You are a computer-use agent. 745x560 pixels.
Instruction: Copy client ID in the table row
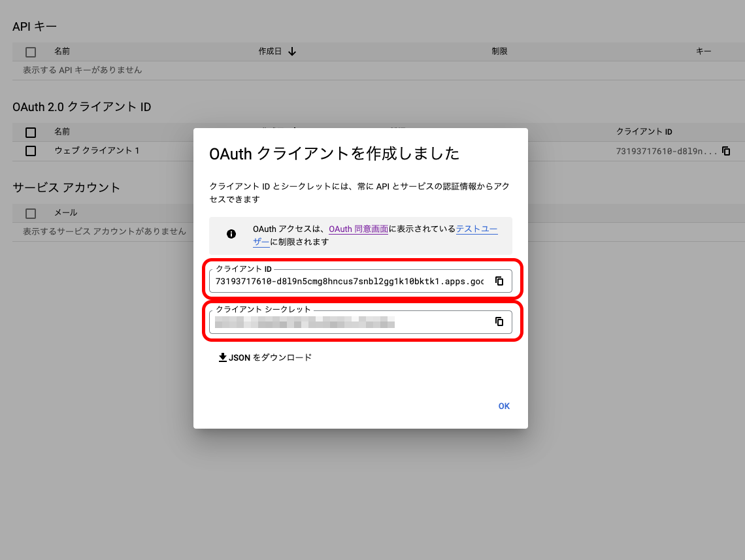725,151
